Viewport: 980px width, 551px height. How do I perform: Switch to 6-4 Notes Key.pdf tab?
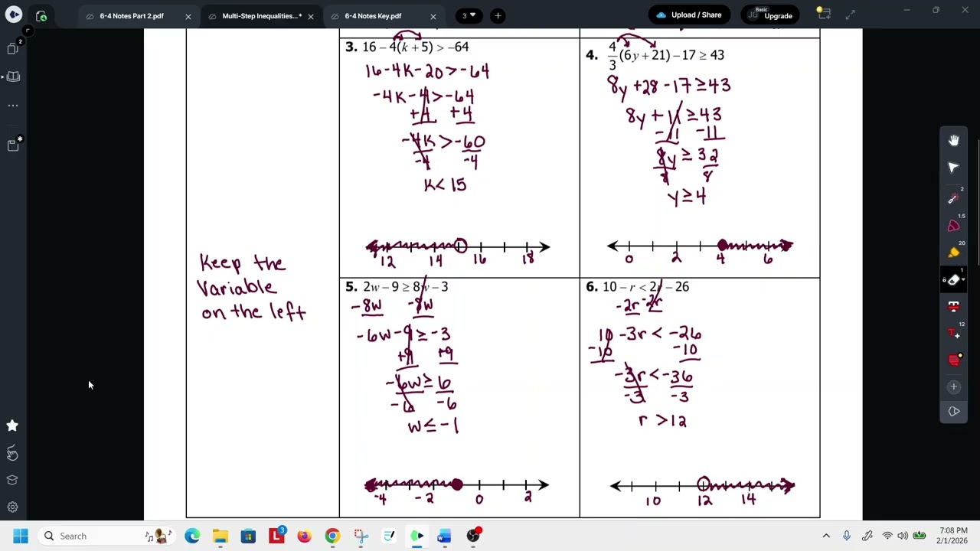[x=372, y=16]
